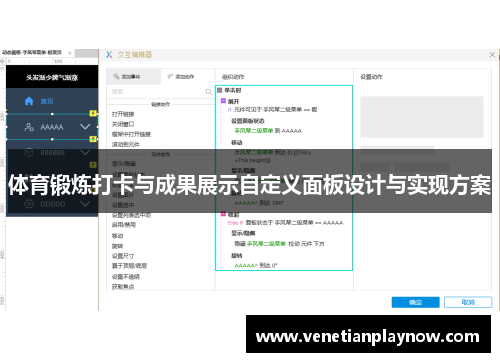Choose the 设置选中 action
This screenshot has height=362, width=500.
(123, 205)
